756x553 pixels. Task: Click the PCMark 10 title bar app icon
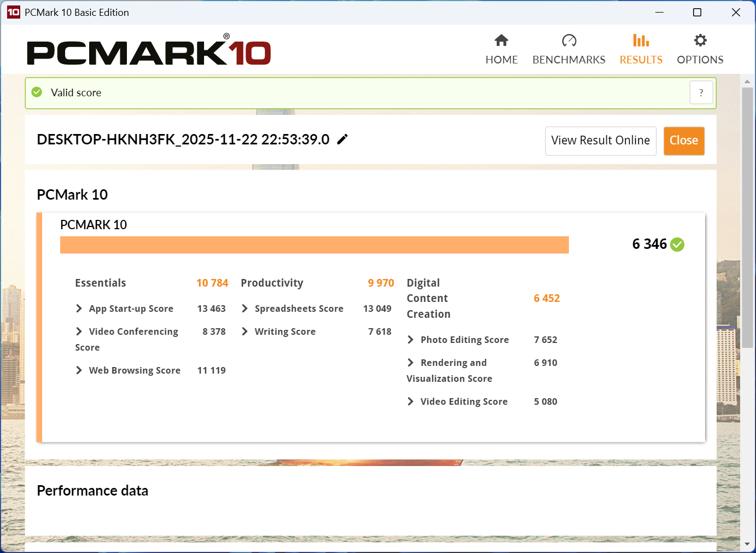[13, 12]
